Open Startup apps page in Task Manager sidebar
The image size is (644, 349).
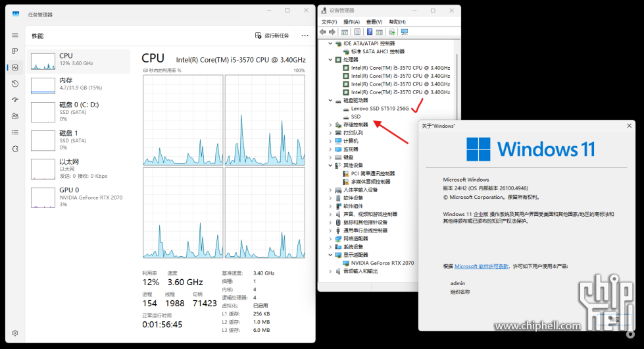pyautogui.click(x=15, y=100)
